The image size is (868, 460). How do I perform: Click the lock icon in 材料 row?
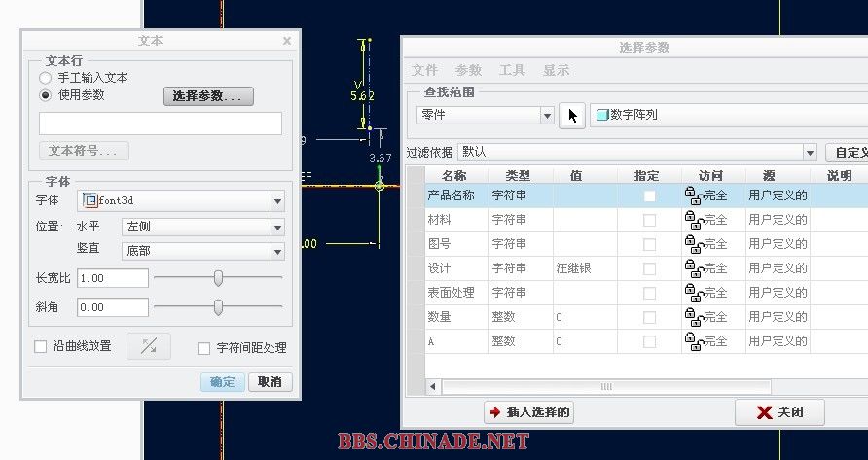(693, 220)
